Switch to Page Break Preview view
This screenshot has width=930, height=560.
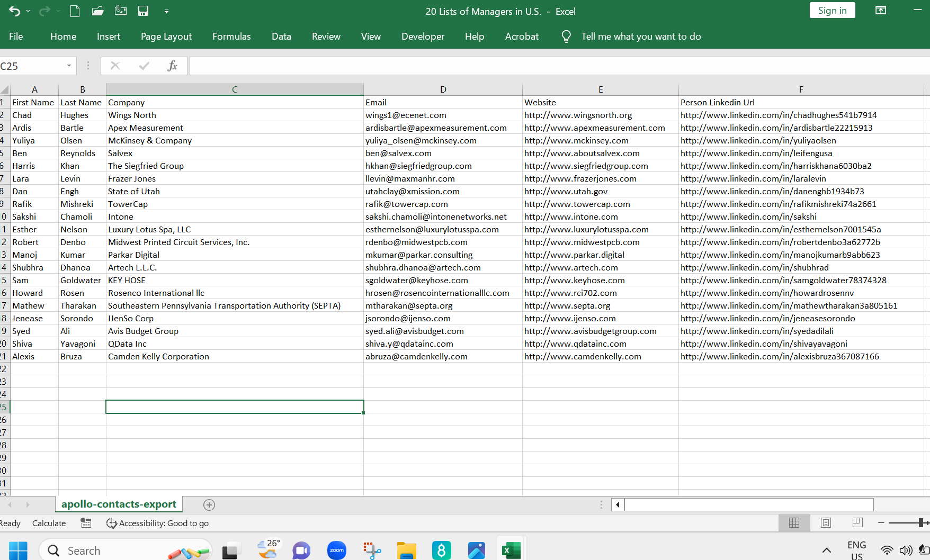click(x=857, y=523)
